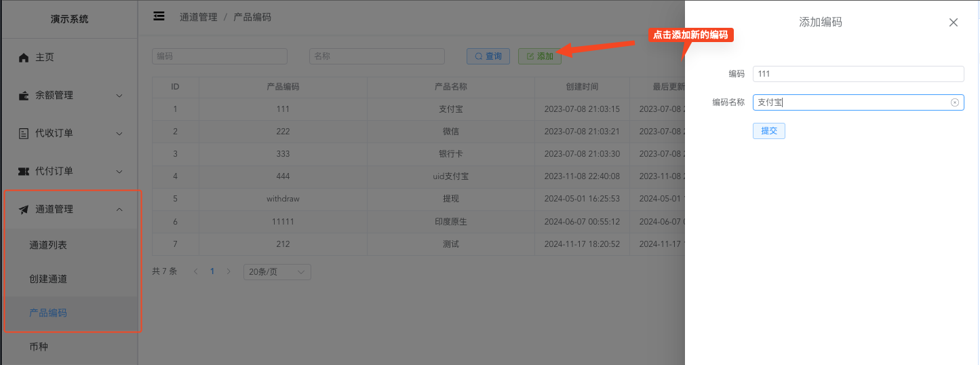The height and width of the screenshot is (365, 980).
Task: Open 产品编码 submenu item
Action: click(48, 313)
